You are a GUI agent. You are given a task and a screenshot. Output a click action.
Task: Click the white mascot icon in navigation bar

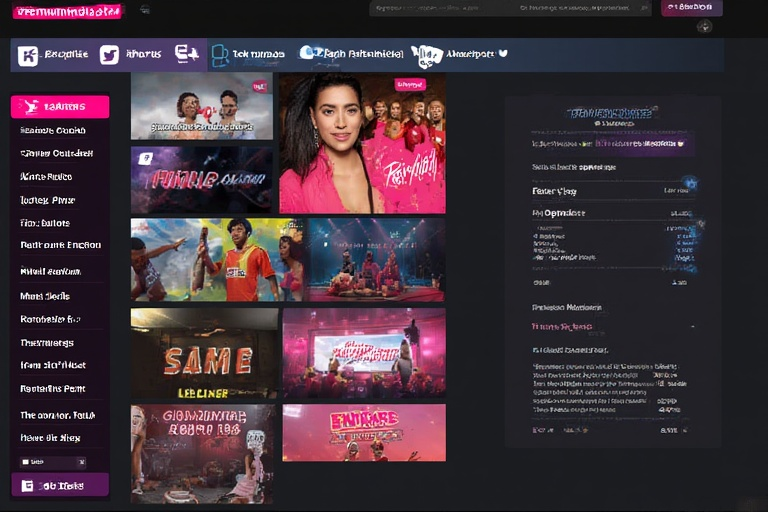pyautogui.click(x=427, y=55)
